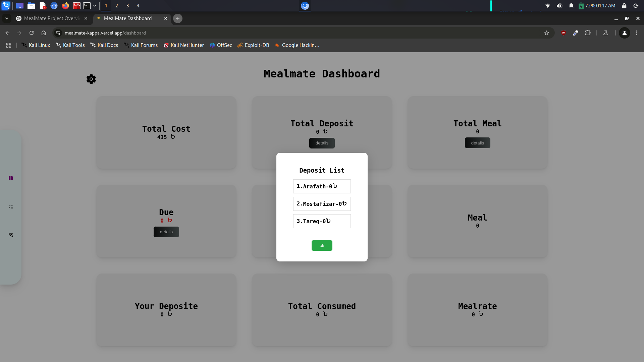
Task: Bookmark this page with the star icon
Action: pyautogui.click(x=547, y=33)
